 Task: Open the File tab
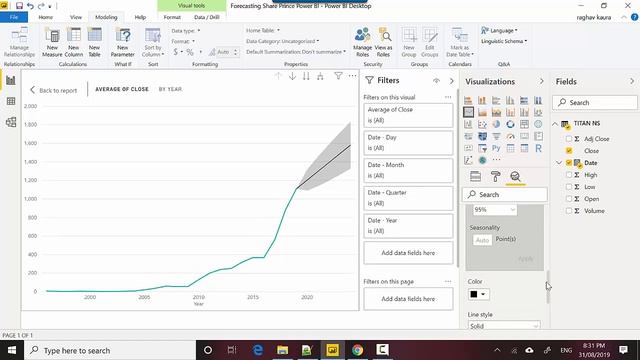(x=14, y=17)
